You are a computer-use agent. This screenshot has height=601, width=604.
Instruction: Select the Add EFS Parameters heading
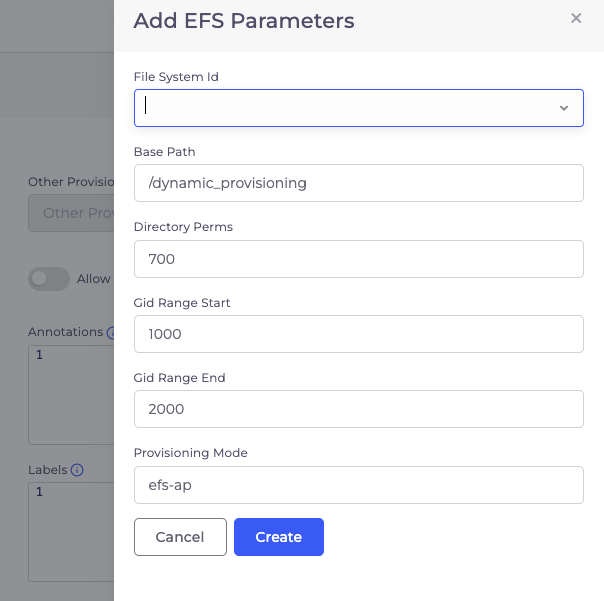tap(244, 20)
